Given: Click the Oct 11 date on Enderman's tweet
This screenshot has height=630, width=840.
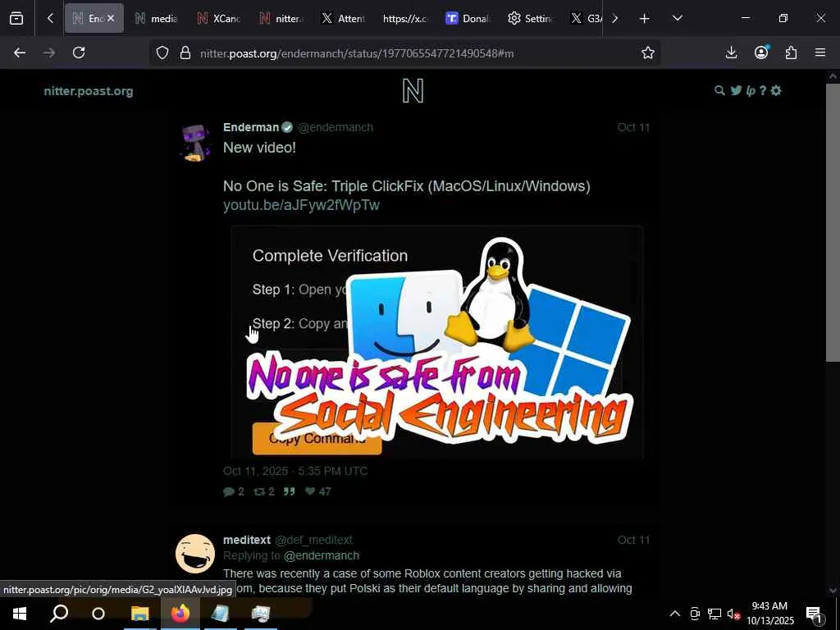Looking at the screenshot, I should tap(633, 127).
